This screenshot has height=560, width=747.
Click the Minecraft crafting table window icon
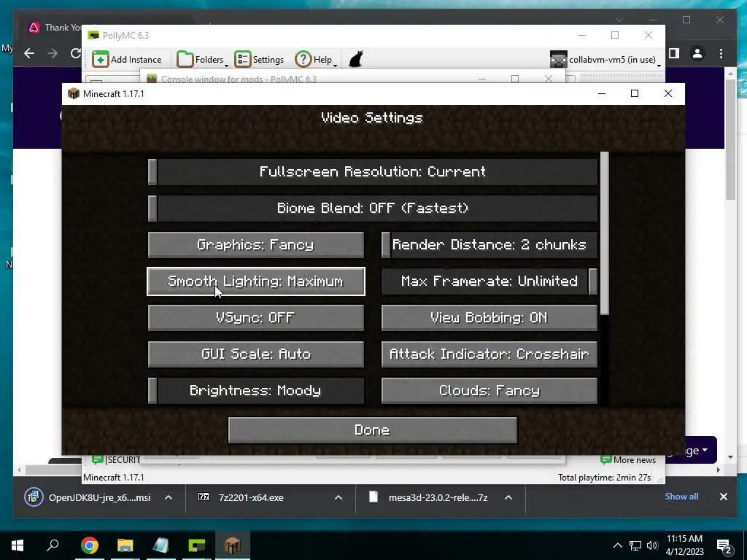point(74,93)
